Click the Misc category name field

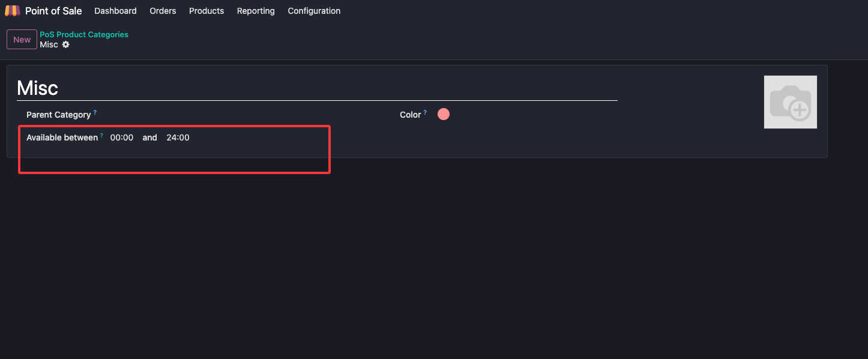[317, 88]
